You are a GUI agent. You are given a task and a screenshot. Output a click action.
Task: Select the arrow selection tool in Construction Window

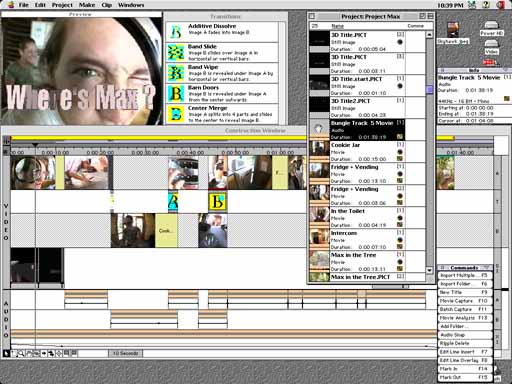pyautogui.click(x=6, y=353)
